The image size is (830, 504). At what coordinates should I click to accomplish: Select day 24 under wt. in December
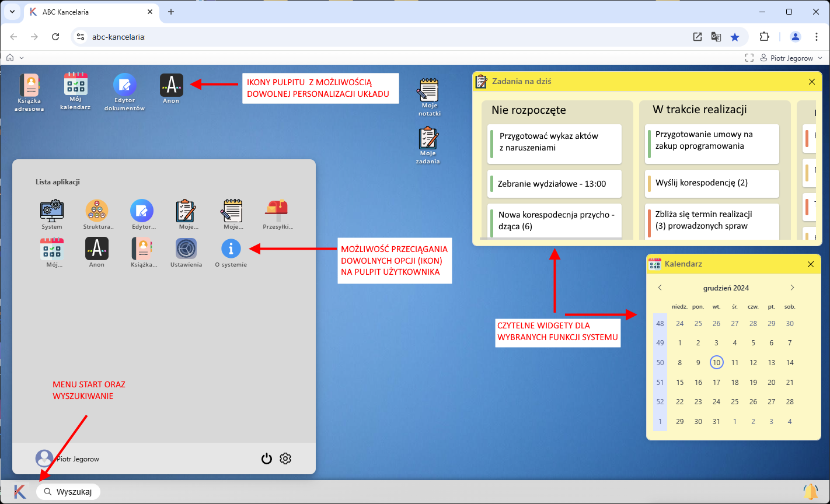[716, 401]
